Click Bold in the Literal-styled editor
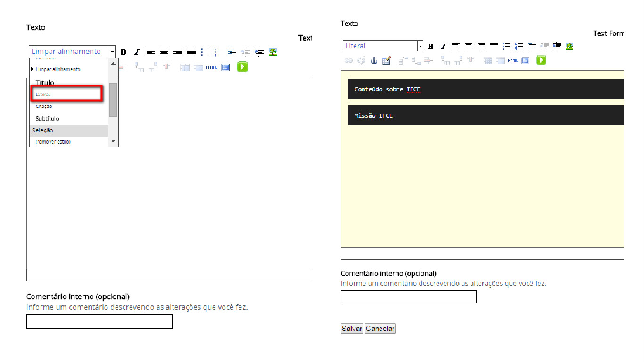 point(430,46)
